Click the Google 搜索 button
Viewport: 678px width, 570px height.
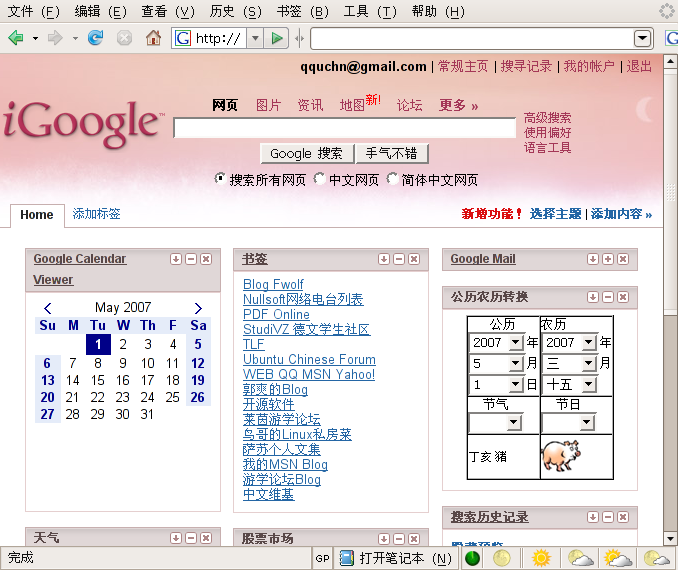(x=307, y=154)
